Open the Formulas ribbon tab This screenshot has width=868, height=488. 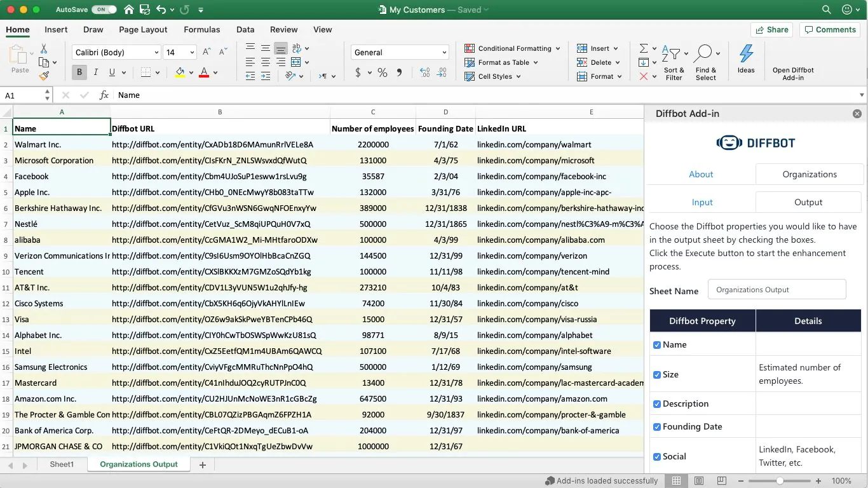[x=202, y=29]
